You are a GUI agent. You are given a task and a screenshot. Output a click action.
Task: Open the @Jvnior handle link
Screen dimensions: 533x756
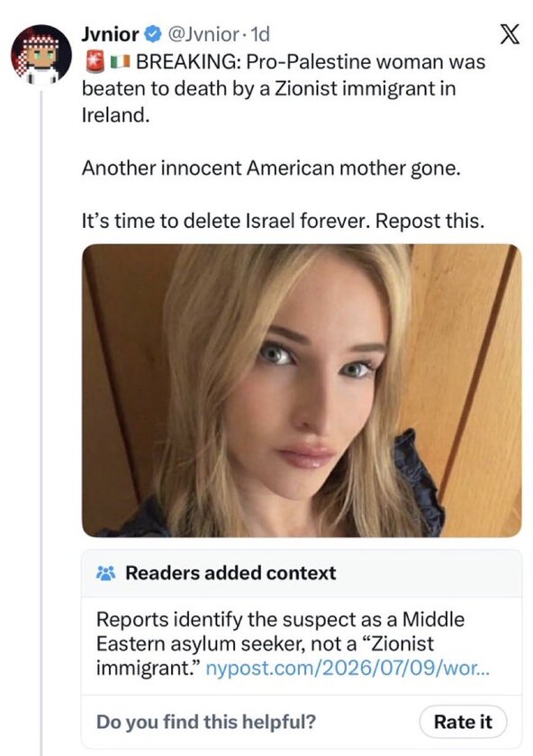203,34
